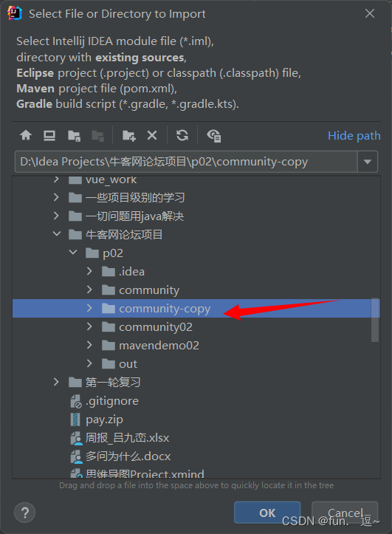Jump to the project directory icon

point(74,136)
